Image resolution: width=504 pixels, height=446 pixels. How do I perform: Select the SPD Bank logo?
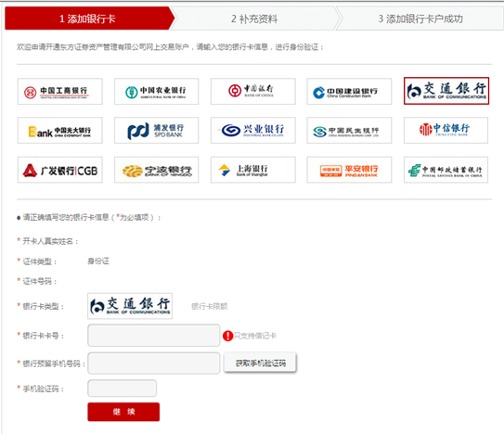click(157, 131)
